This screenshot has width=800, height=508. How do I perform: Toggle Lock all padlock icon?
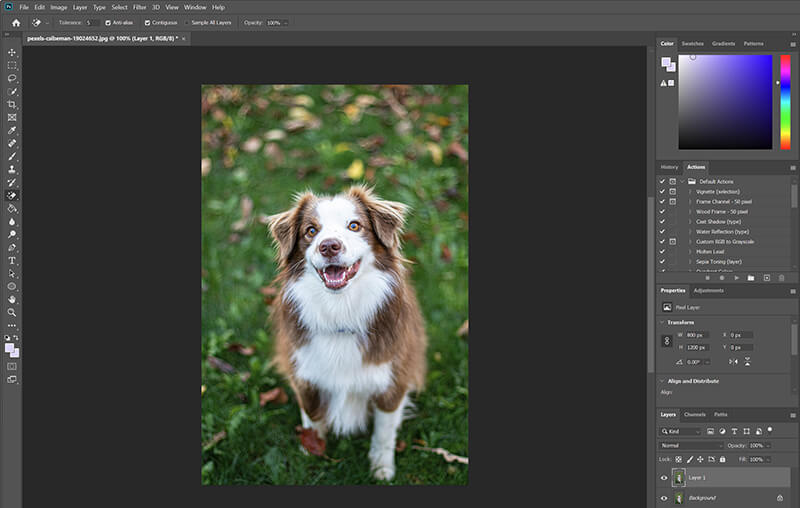(x=722, y=460)
